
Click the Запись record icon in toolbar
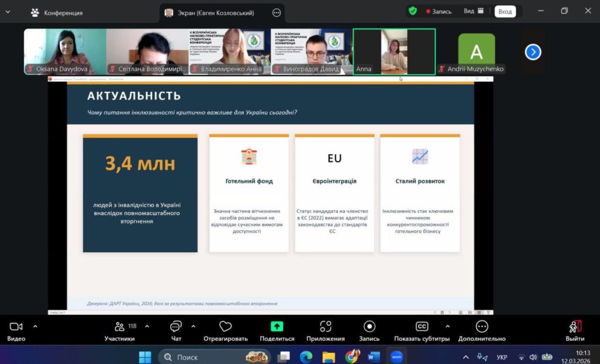[369, 327]
